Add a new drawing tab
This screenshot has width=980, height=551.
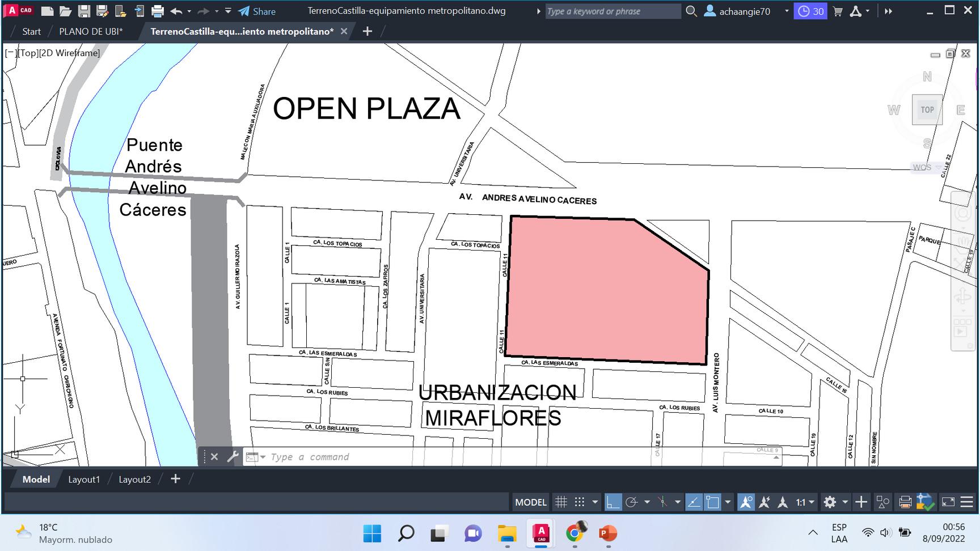tap(367, 32)
